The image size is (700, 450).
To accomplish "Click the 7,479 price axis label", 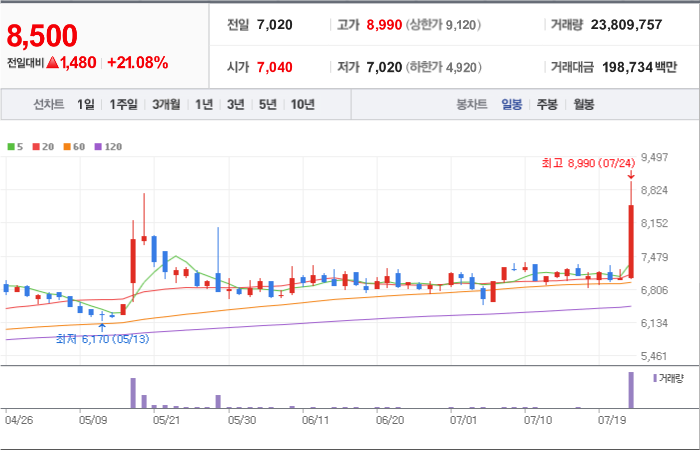I will point(654,257).
